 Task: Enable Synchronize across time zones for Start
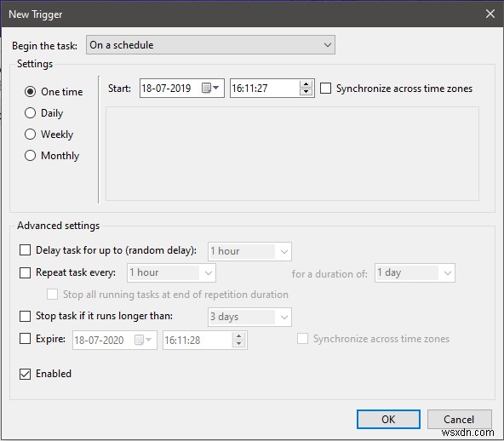[325, 88]
